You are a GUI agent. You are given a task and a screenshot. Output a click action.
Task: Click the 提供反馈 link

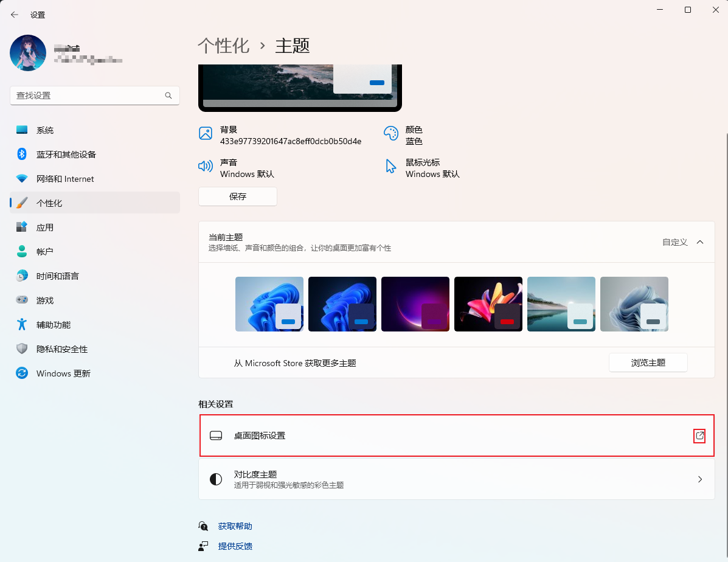(235, 546)
